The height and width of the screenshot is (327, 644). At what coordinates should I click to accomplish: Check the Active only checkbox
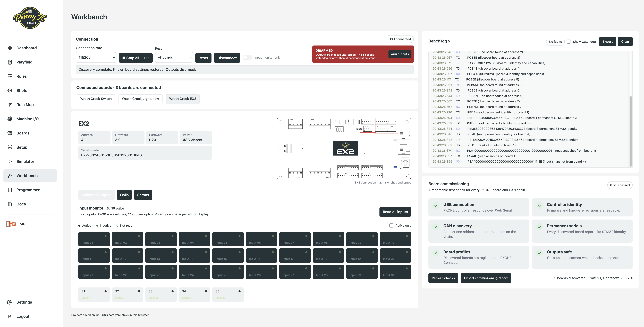coord(391,225)
